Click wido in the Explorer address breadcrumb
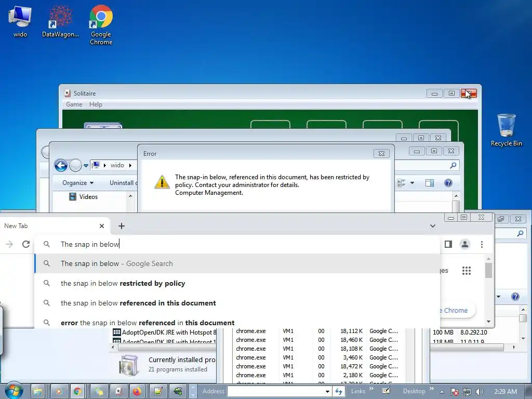Viewport: 532px width, 399px height. (117, 165)
